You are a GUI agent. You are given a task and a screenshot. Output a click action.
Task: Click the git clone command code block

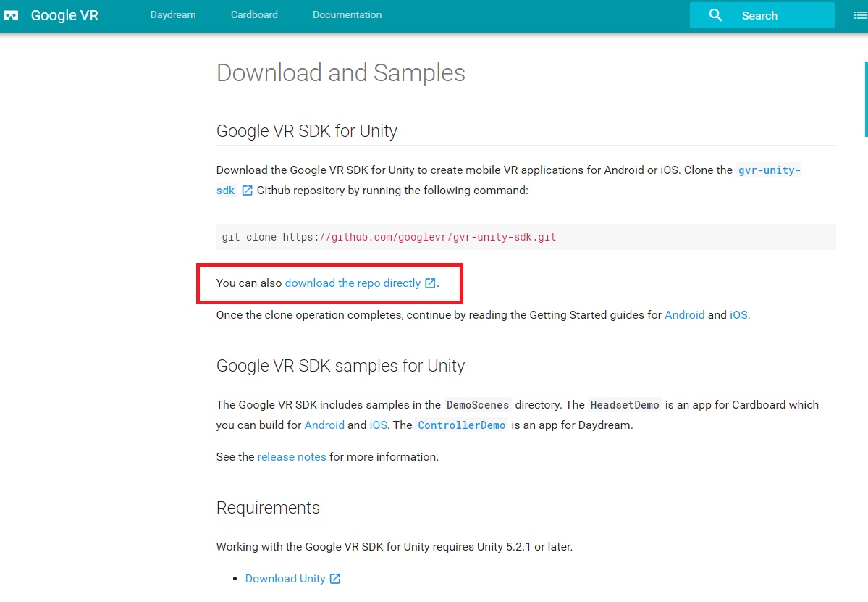(526, 237)
